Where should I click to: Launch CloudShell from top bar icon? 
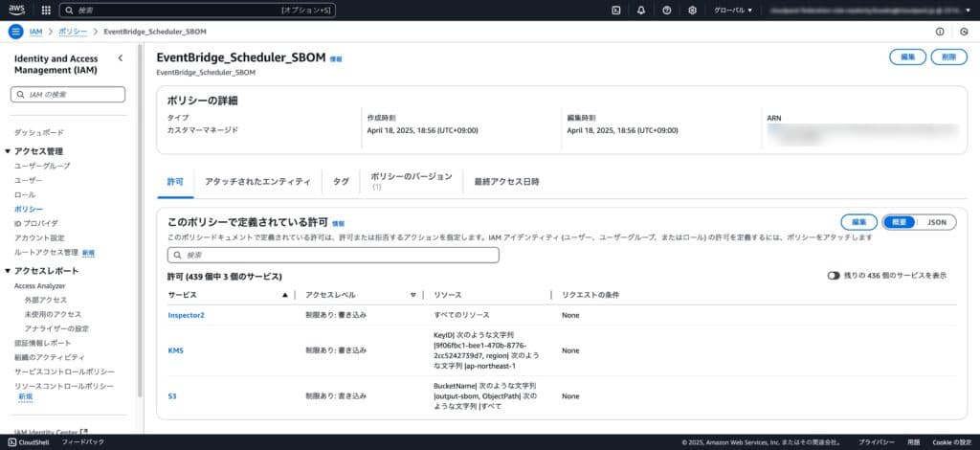pos(616,10)
